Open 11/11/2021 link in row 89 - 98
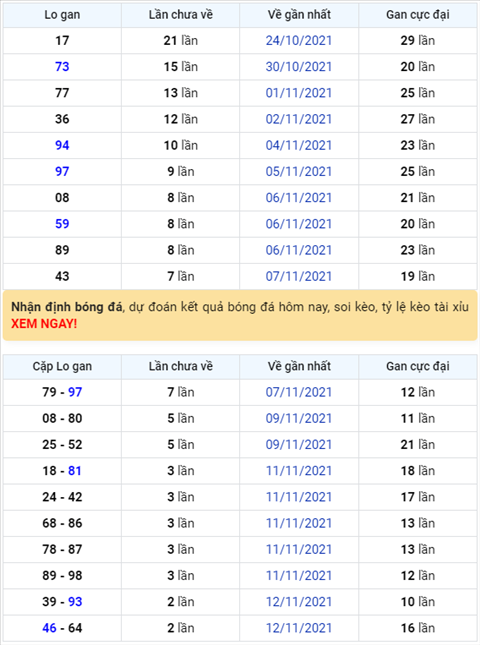 tap(299, 575)
